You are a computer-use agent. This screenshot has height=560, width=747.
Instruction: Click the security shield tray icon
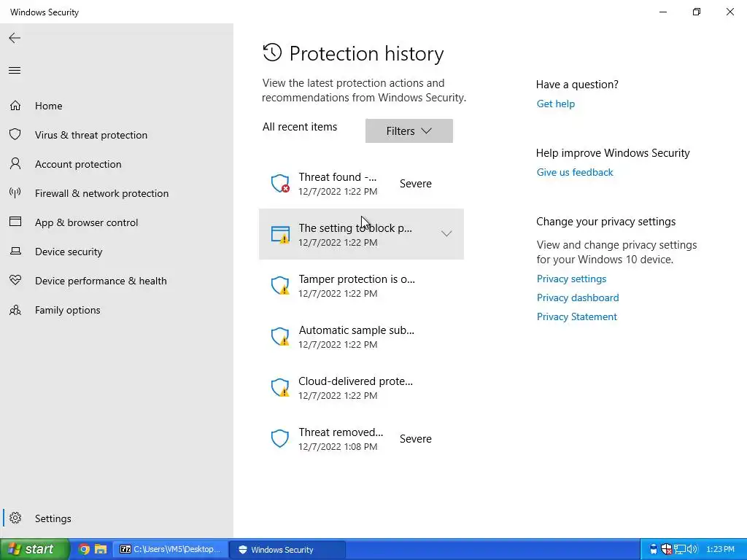point(667,549)
